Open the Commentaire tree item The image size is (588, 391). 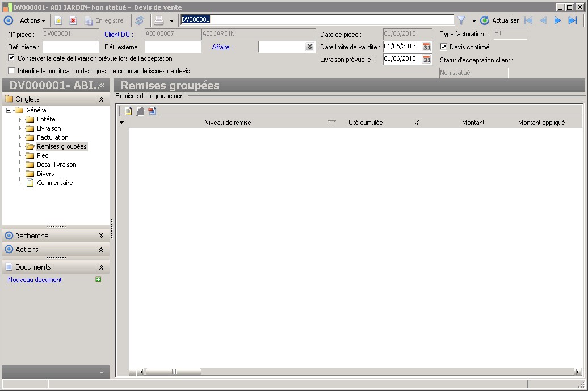[x=54, y=183]
